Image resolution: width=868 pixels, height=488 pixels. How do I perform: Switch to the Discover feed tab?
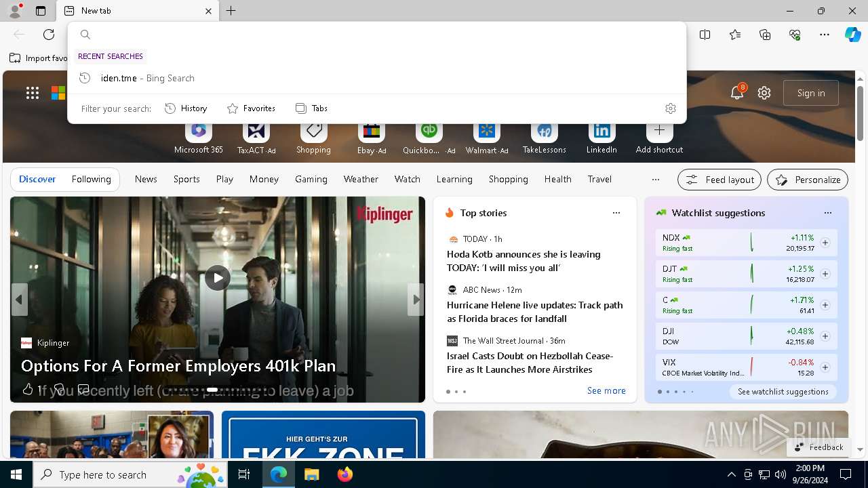[37, 179]
